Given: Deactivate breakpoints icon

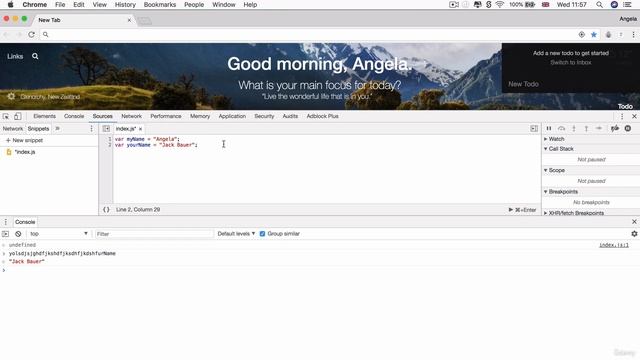Looking at the screenshot, I should [x=615, y=129].
